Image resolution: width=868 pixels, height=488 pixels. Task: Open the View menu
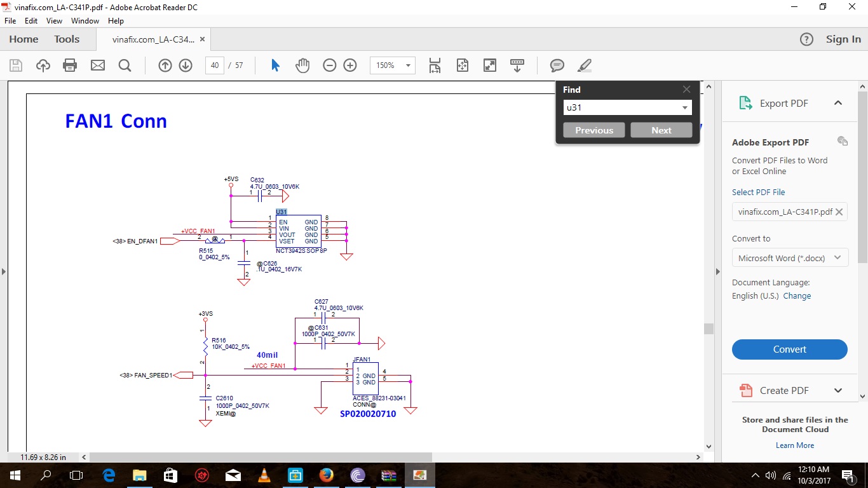coord(54,21)
